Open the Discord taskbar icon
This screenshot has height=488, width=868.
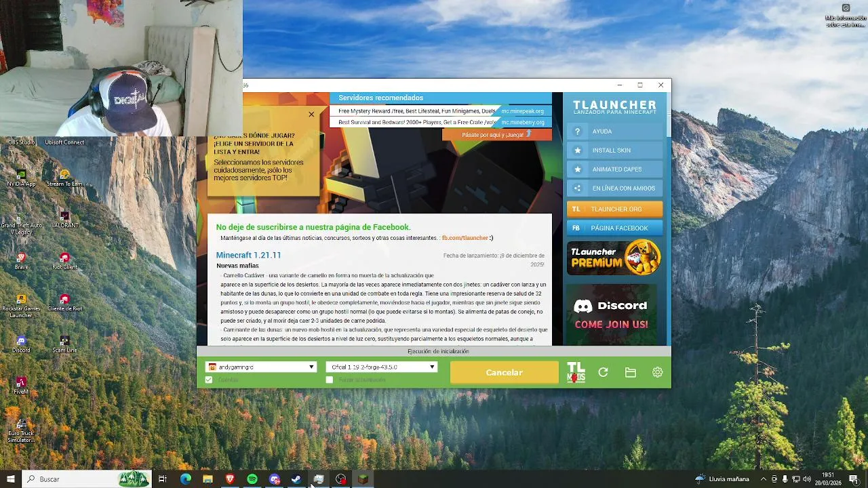(274, 479)
